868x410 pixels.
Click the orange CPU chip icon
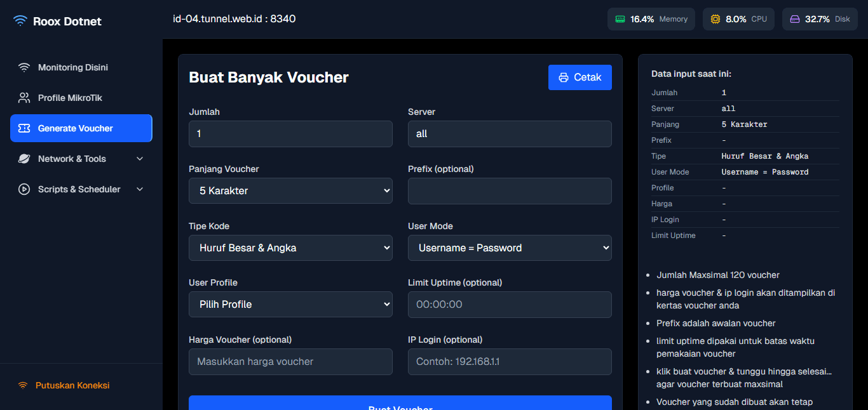point(715,19)
